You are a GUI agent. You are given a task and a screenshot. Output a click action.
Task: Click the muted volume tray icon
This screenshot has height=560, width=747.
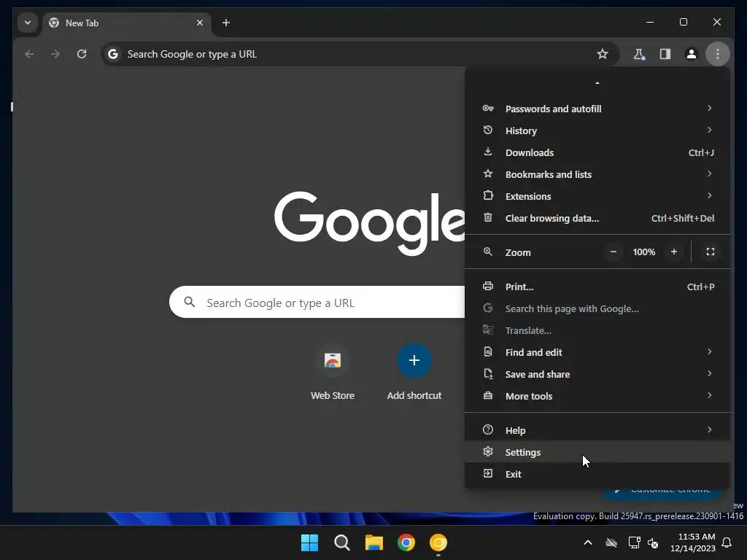click(653, 542)
